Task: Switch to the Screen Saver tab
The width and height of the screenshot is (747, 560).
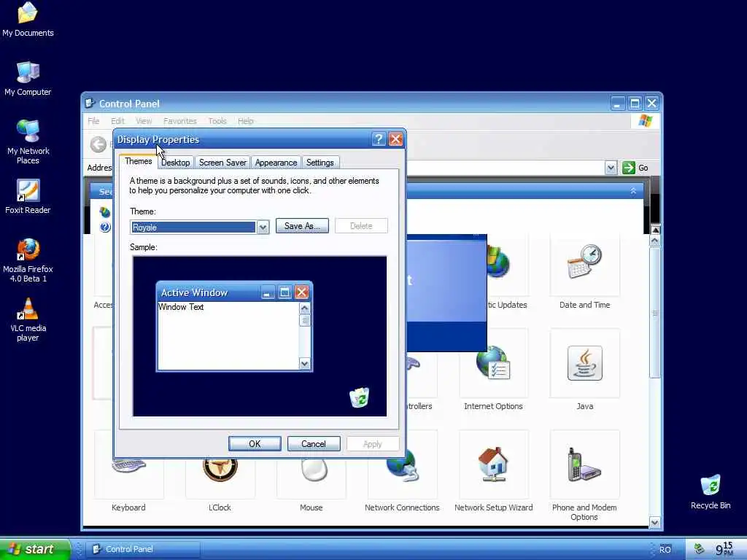Action: click(x=222, y=163)
